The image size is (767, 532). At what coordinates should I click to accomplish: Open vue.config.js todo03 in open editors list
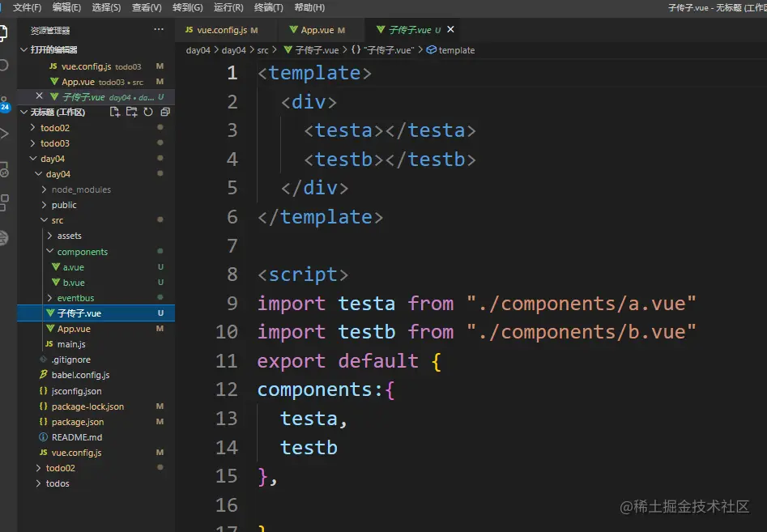(x=96, y=66)
